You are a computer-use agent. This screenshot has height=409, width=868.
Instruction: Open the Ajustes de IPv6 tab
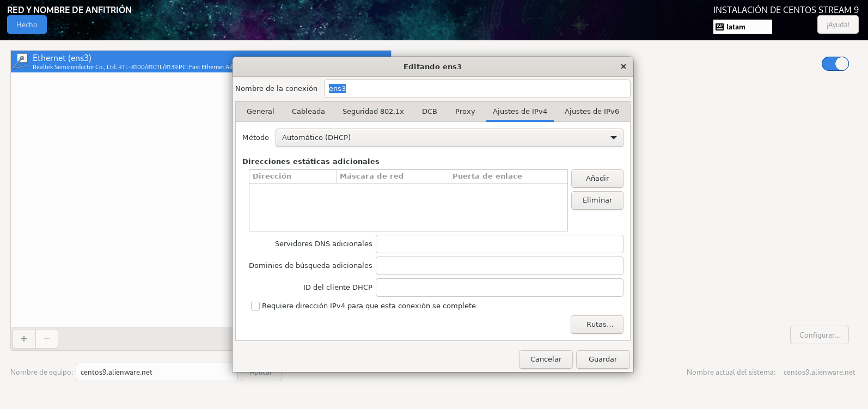591,112
